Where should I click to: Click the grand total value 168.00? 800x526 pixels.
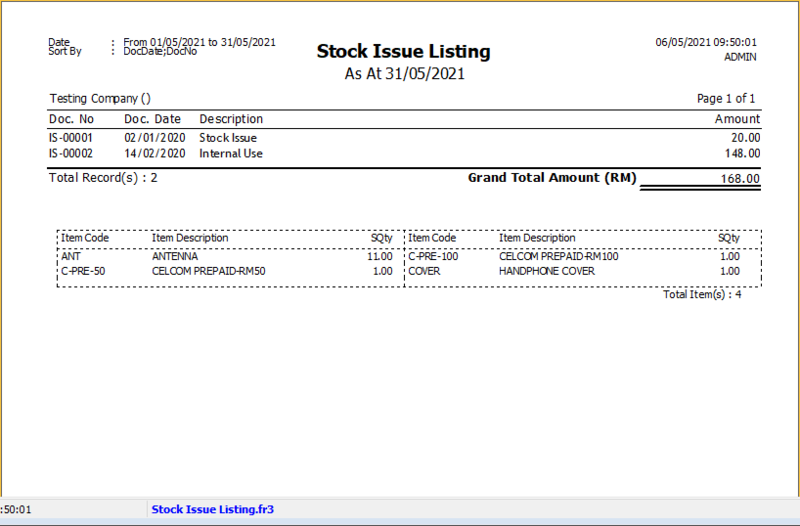[740, 179]
